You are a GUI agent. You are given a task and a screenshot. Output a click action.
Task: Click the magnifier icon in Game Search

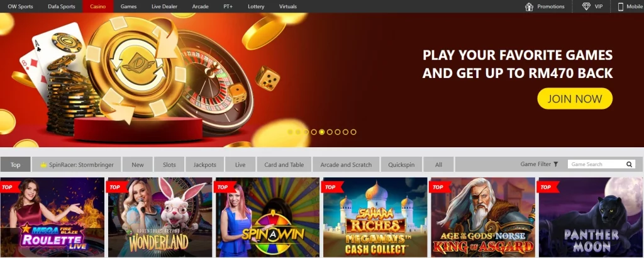[629, 164]
